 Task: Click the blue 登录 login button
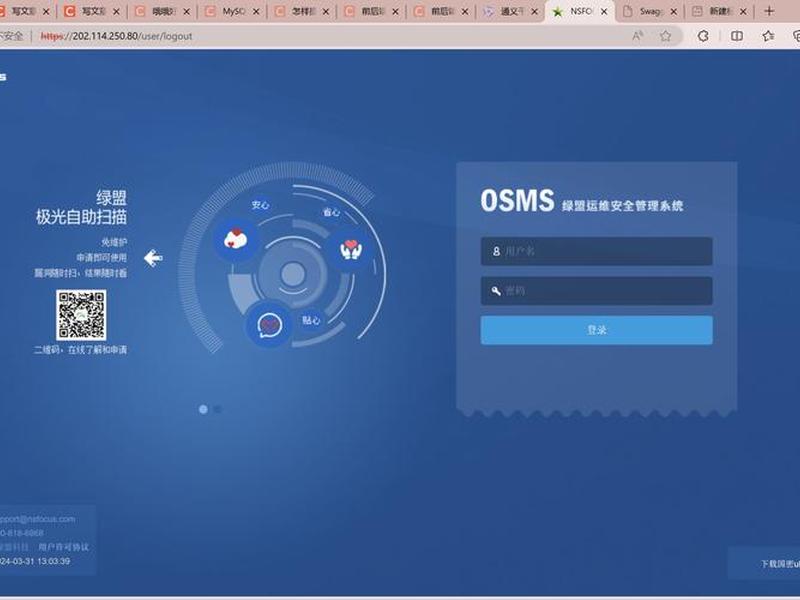(x=596, y=330)
